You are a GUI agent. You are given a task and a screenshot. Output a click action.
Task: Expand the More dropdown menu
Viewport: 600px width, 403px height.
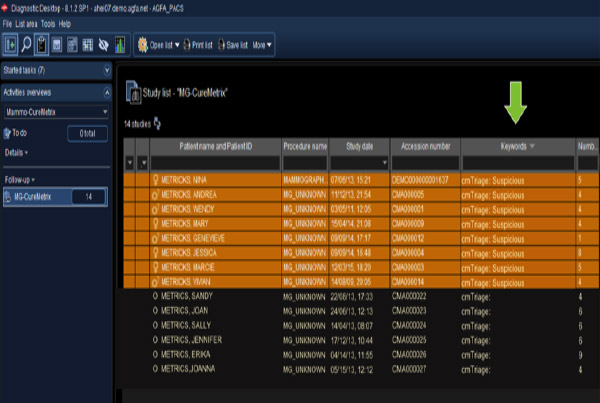pyautogui.click(x=262, y=45)
